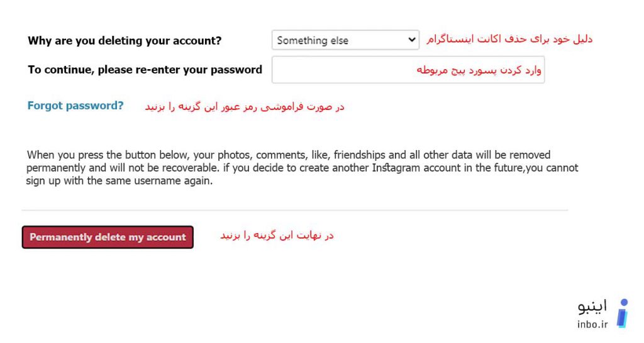Click the blue inbo "i" logo icon
This screenshot has width=644, height=343.
click(623, 313)
